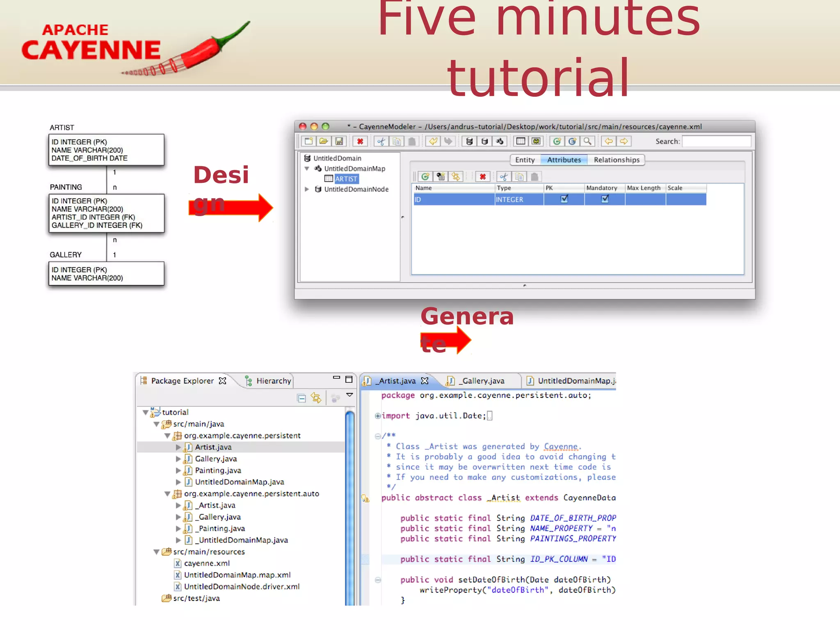840x630 pixels.
Task: Collapse tutorial project in Package Explorer
Action: click(x=146, y=413)
